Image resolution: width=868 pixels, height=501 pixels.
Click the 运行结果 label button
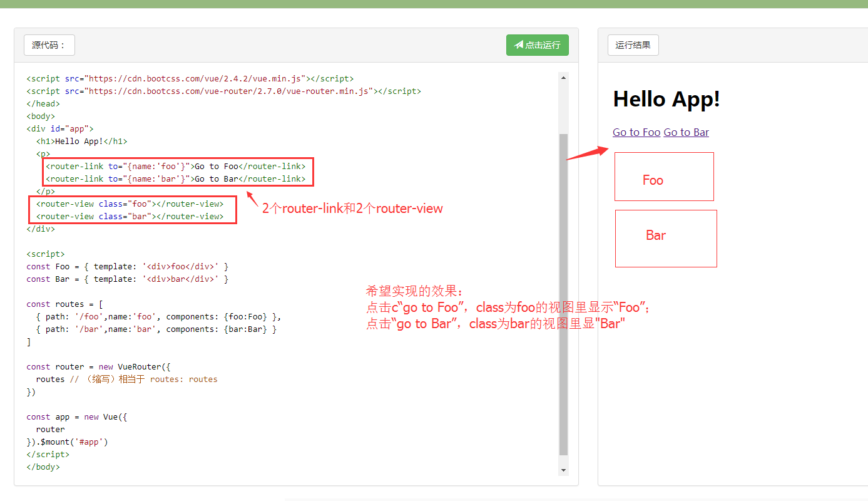[x=633, y=45]
